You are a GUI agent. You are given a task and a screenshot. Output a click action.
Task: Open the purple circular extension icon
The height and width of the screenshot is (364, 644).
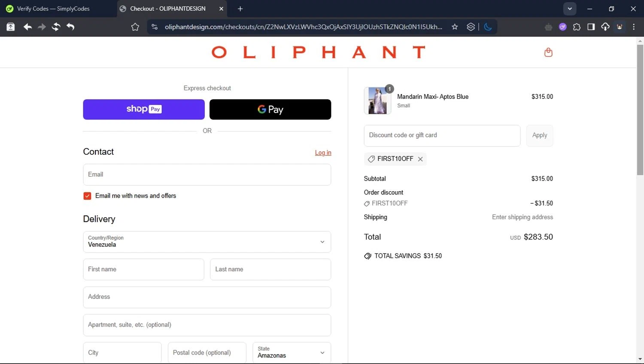coord(562,27)
